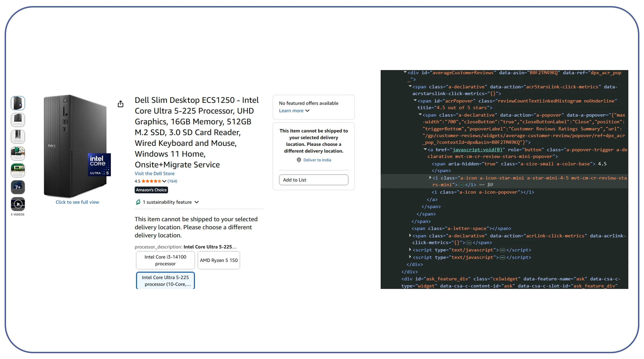This screenshot has height=359, width=644.
Task: Click the Click to see full view link
Action: click(77, 202)
